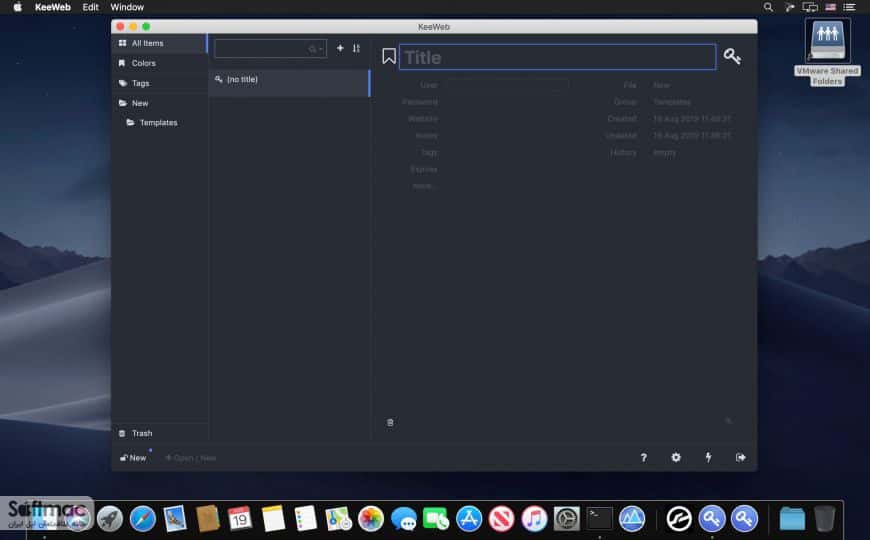Click the magnifier icon in the search box
The width and height of the screenshot is (870, 540).
(312, 49)
